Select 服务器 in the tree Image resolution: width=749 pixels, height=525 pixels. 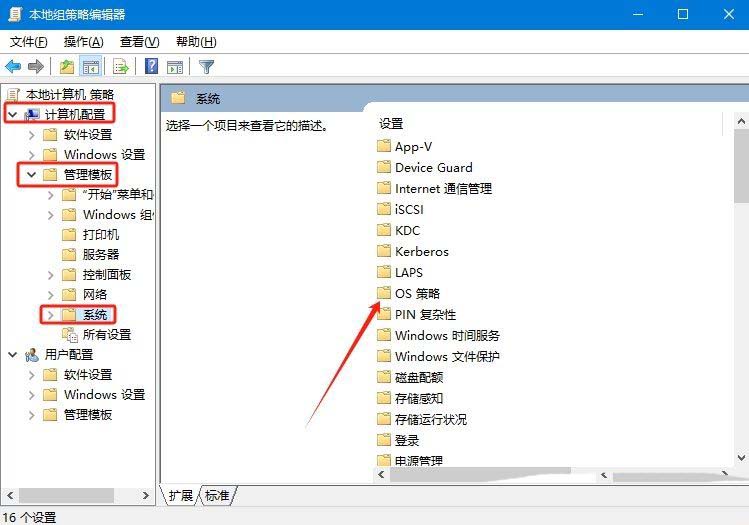click(101, 255)
